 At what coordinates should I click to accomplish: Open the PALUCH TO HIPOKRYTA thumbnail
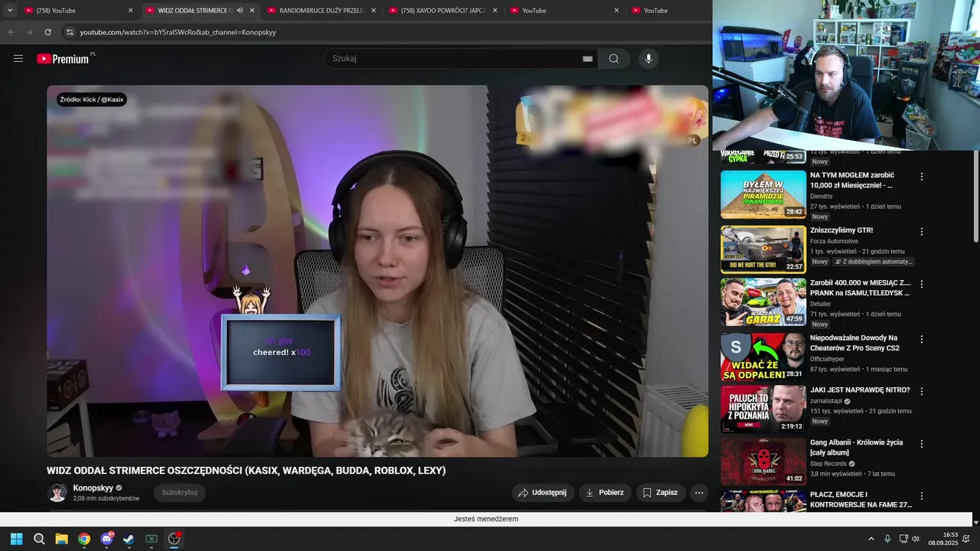pyautogui.click(x=763, y=409)
